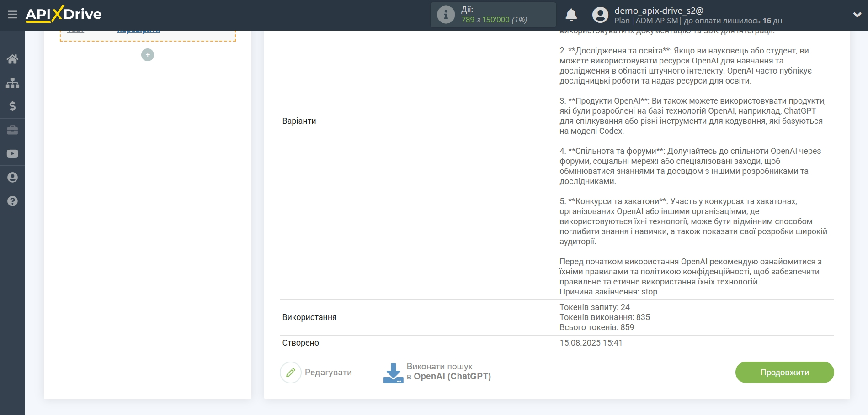Open the YouTube video sidebar icon
This screenshot has height=415, width=868.
12,154
